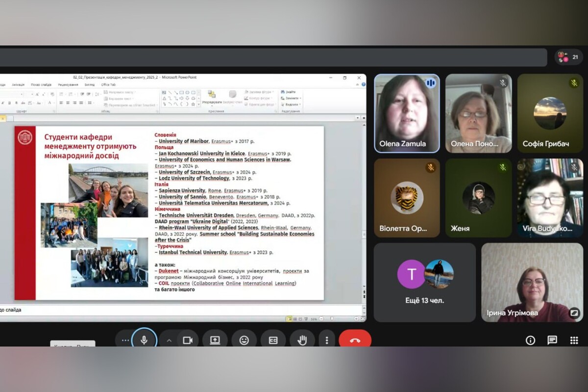Toggle closed captions in the meeting
Image resolution: width=588 pixels, height=392 pixels.
click(273, 340)
